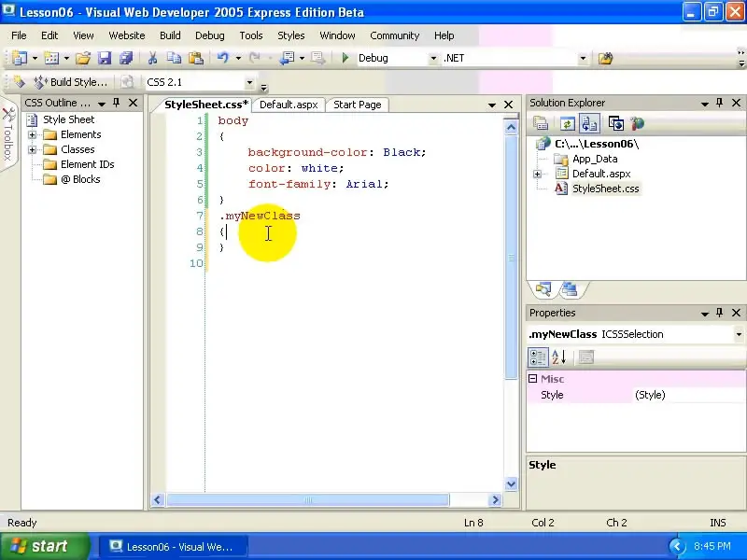Undo the last edit with the Undo arrow
Image resolution: width=747 pixels, height=560 pixels.
(222, 58)
